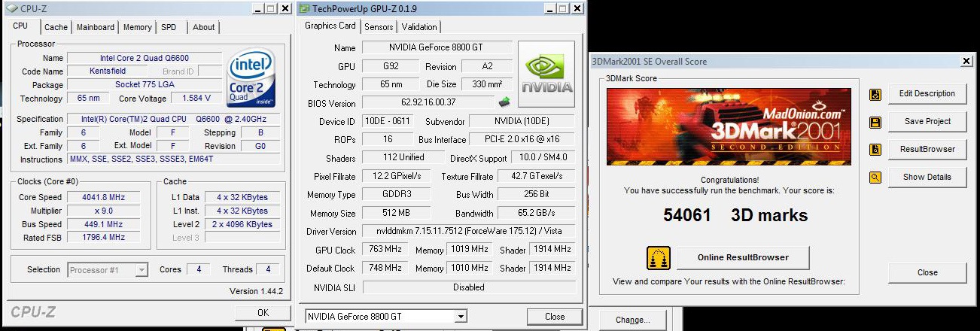Image resolution: width=980 pixels, height=331 pixels.
Task: Close the 3DMark score dialog with Close button
Action: (927, 272)
